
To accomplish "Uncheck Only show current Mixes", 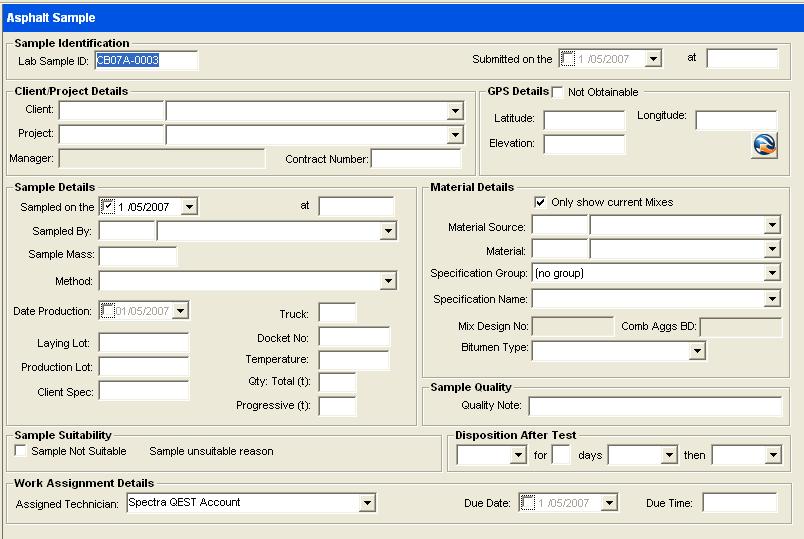I will click(x=541, y=202).
